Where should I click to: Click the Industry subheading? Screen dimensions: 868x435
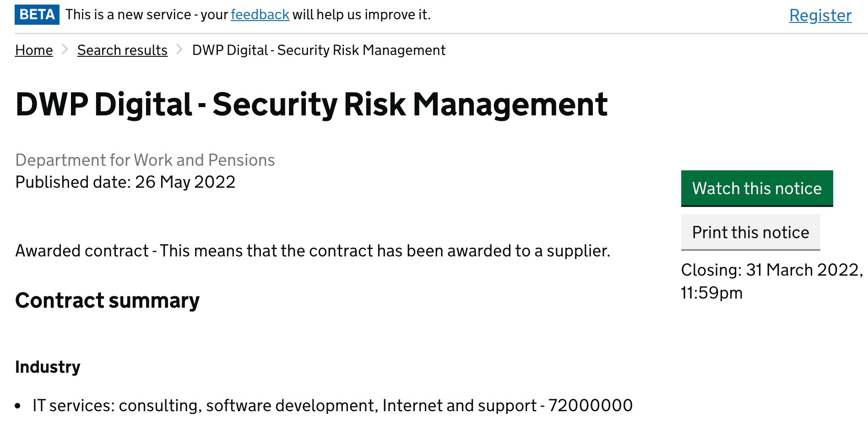click(48, 367)
